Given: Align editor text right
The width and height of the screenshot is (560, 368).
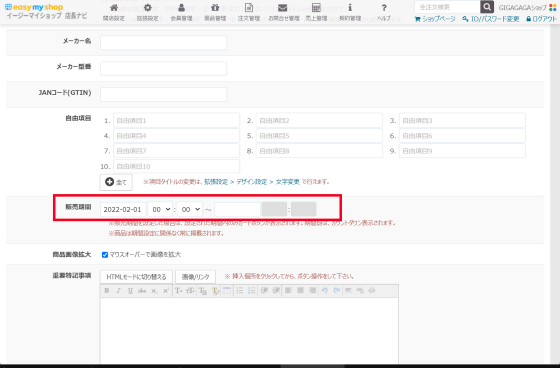Looking at the screenshot, I should click(x=312, y=291).
